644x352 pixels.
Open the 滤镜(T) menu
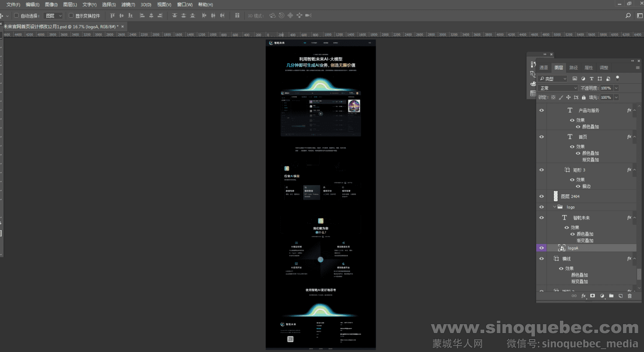point(128,5)
